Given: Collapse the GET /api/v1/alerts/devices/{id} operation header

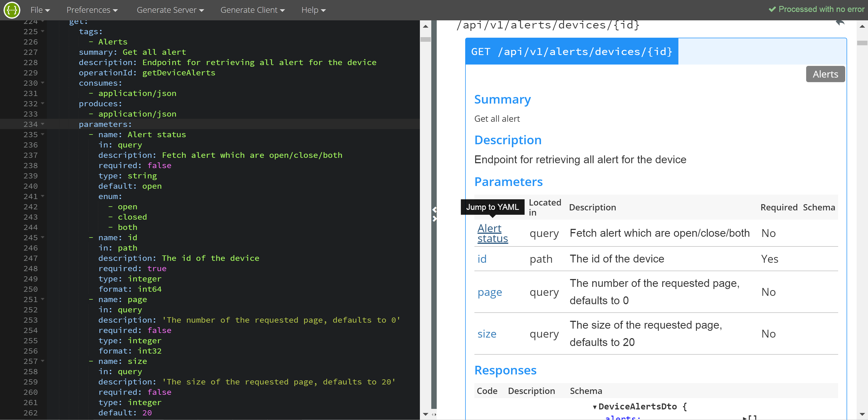Looking at the screenshot, I should click(572, 52).
